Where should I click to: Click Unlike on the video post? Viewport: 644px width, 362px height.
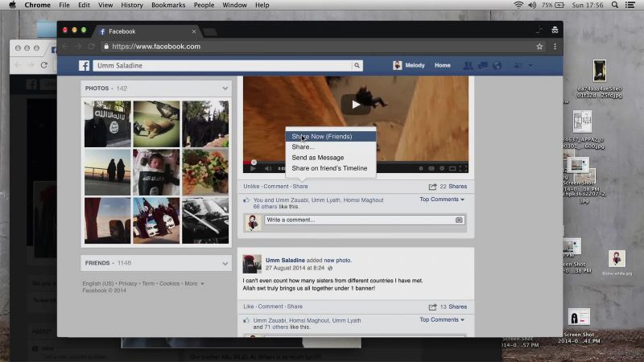pyautogui.click(x=251, y=187)
